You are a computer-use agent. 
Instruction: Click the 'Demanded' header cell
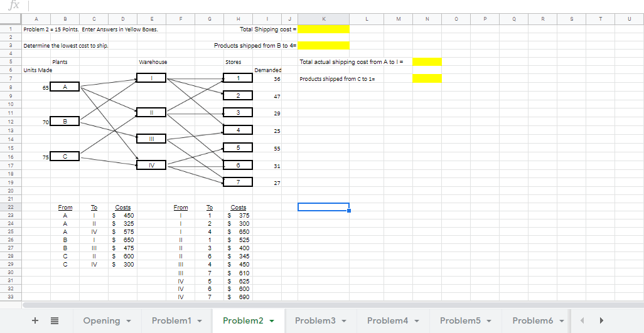click(268, 70)
